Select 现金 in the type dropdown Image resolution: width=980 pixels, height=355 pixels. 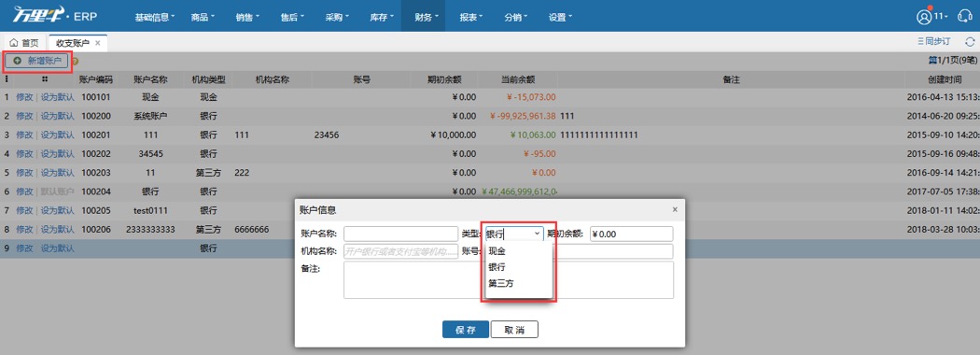(519, 250)
